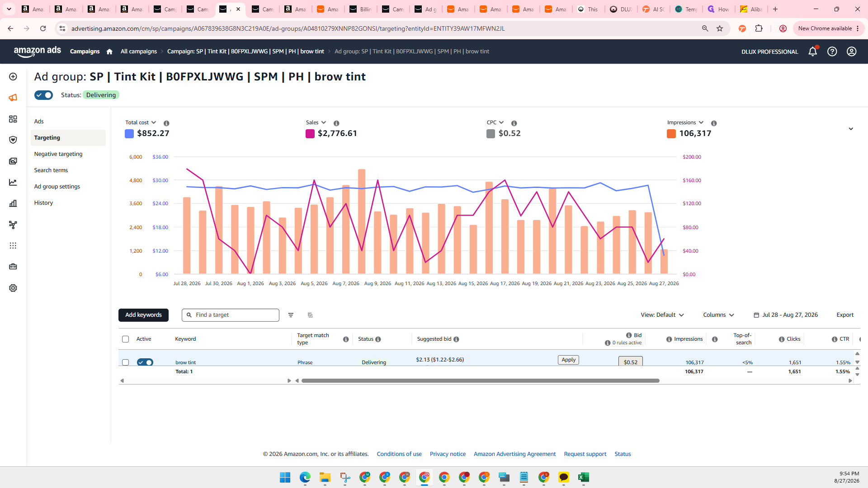The image size is (868, 488).
Task: Click the blue Total cost color swatch
Action: point(129,134)
